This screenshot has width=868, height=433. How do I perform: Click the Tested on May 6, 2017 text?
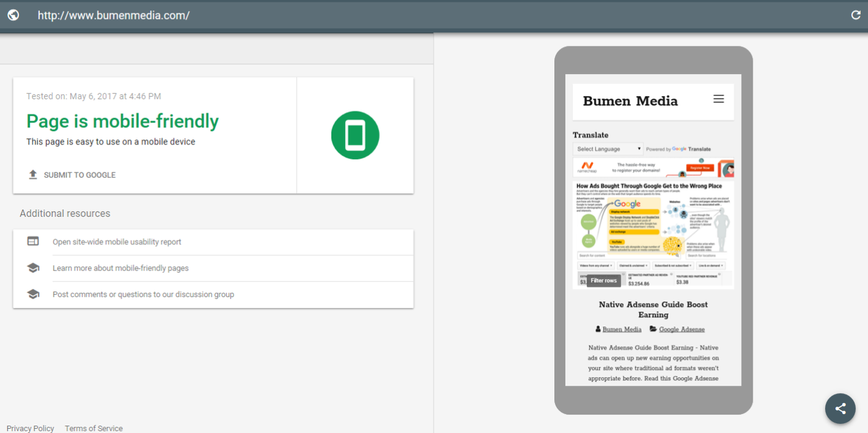point(94,96)
